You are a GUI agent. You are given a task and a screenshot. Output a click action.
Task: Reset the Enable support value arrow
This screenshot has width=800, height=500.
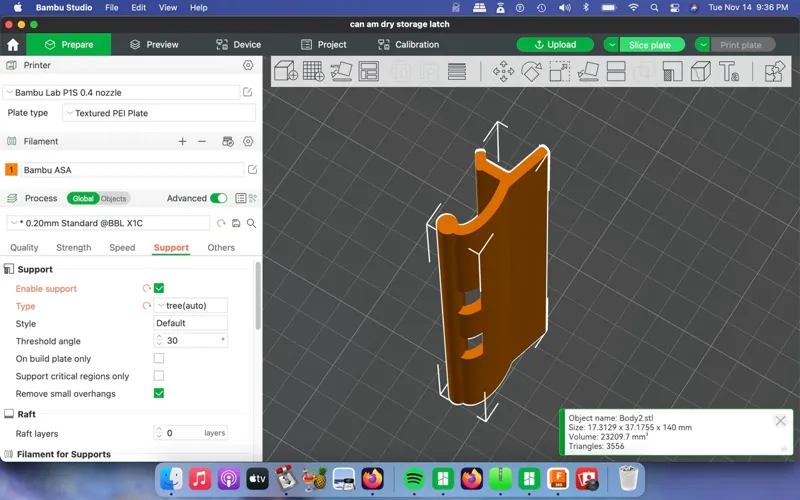146,288
